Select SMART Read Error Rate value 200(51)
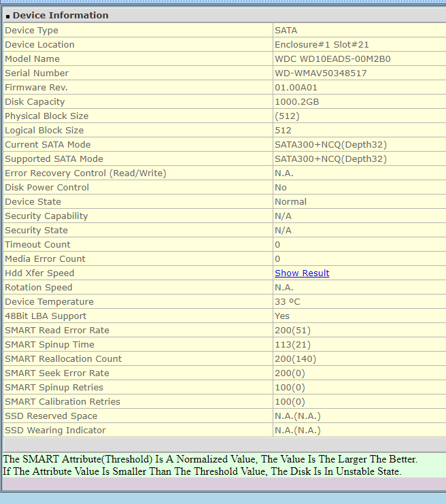Viewport: 446px width, 504px height. click(x=293, y=330)
